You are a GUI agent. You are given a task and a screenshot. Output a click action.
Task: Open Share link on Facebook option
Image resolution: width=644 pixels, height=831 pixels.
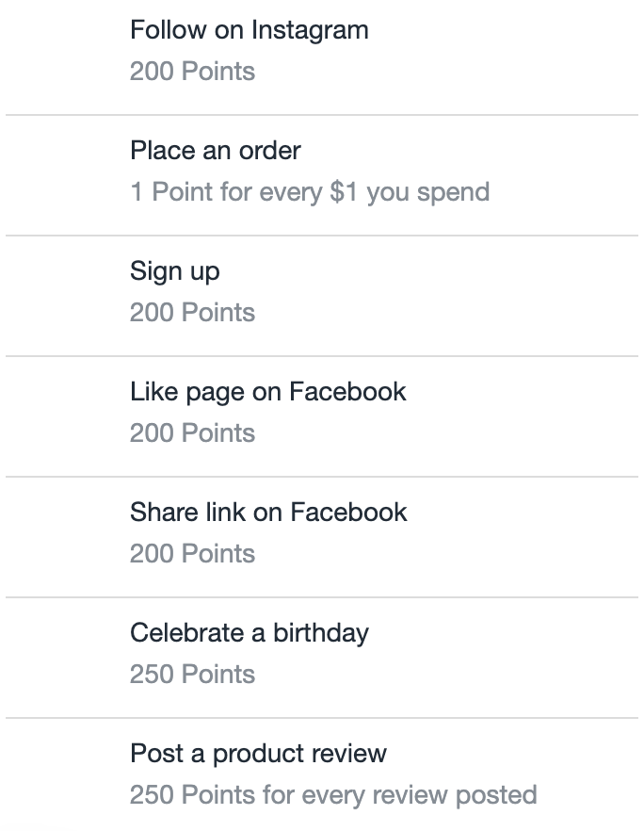coord(322,537)
